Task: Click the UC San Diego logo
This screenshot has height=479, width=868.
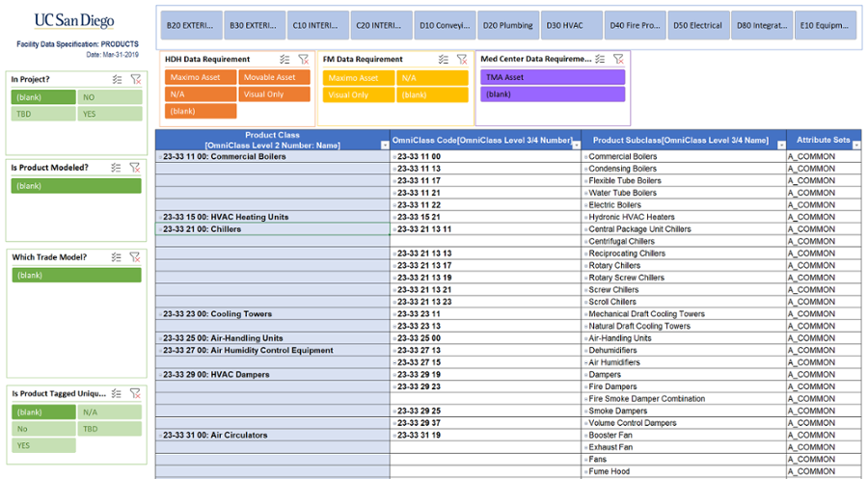Action: pos(74,21)
